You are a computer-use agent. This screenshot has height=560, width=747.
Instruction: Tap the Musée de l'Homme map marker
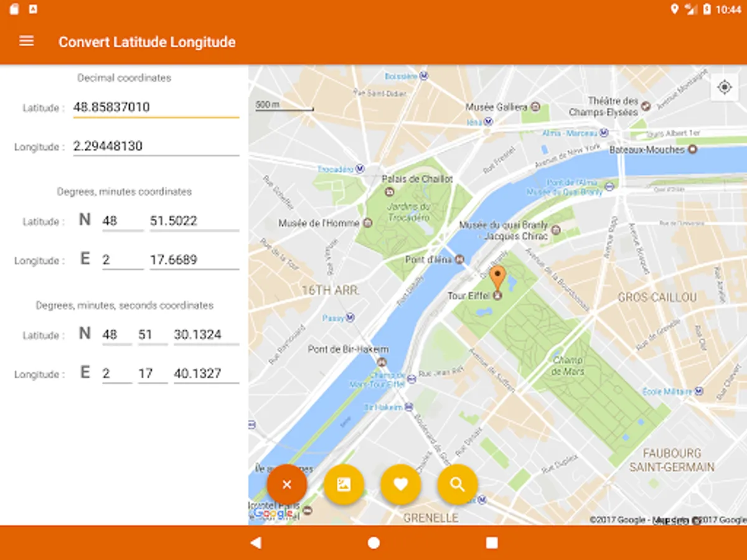click(x=367, y=223)
